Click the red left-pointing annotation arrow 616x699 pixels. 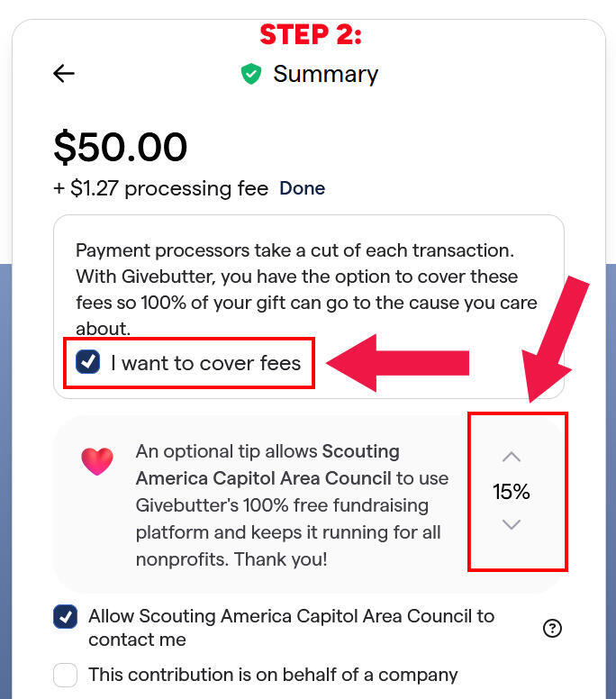click(396, 363)
